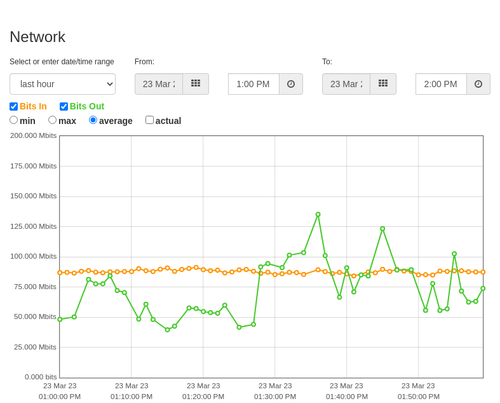
Task: Click the To: label
Action: 327,62
